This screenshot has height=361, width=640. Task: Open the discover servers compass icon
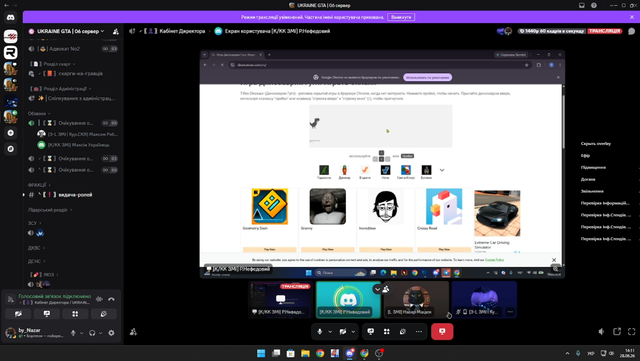click(11, 149)
